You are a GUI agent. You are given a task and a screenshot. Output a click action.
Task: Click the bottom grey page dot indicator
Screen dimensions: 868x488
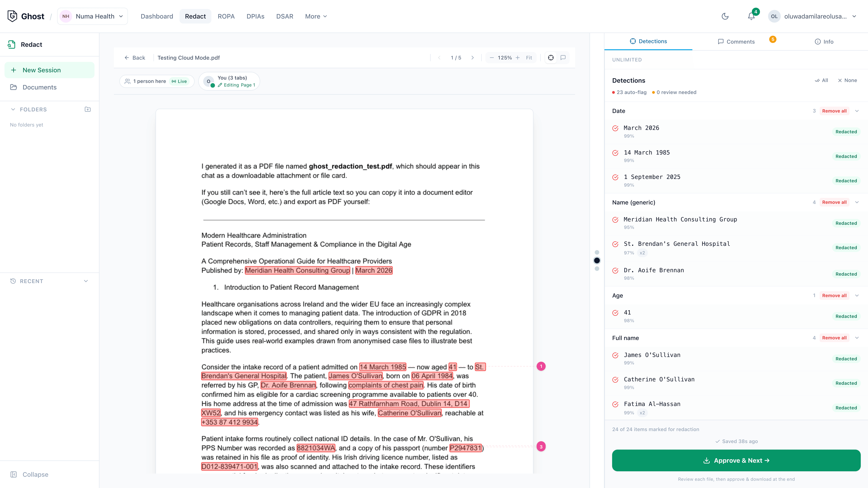(597, 269)
